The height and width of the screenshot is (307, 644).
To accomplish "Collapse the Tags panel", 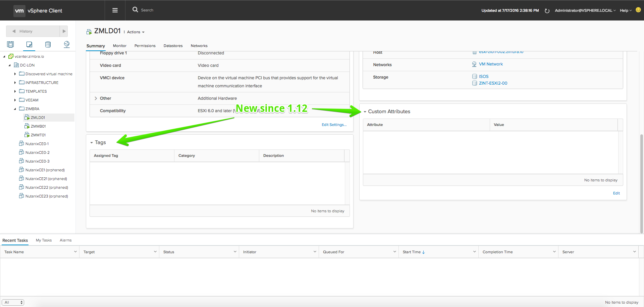I will (92, 143).
